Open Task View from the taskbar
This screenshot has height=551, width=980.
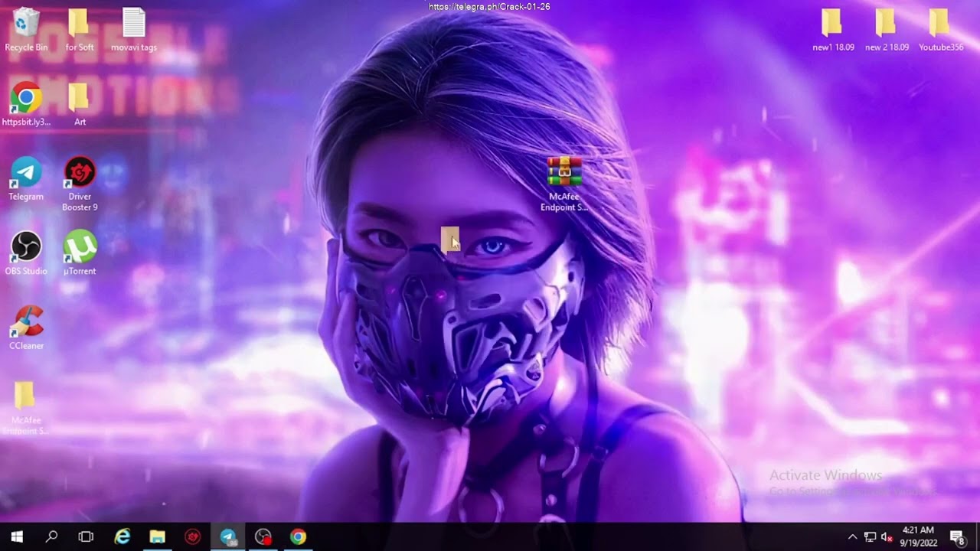point(86,536)
